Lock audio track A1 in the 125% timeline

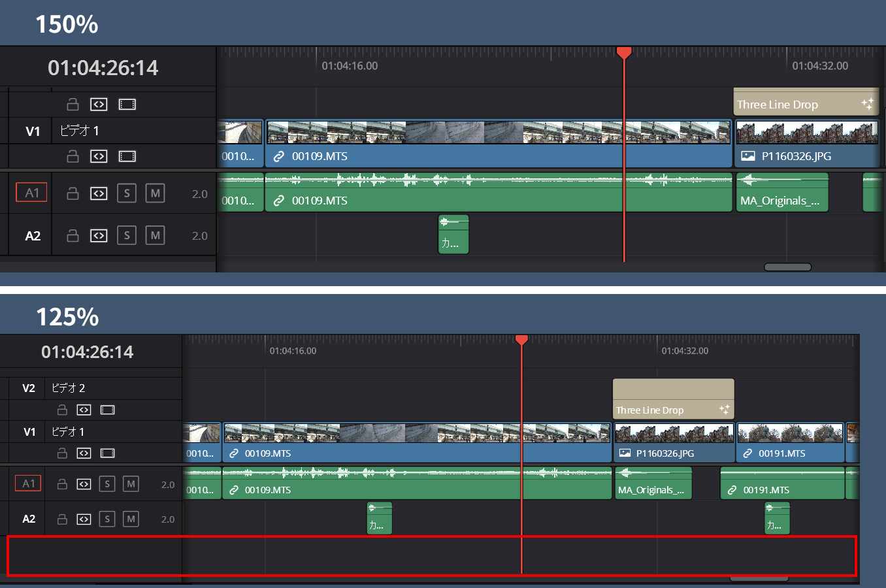[x=62, y=484]
